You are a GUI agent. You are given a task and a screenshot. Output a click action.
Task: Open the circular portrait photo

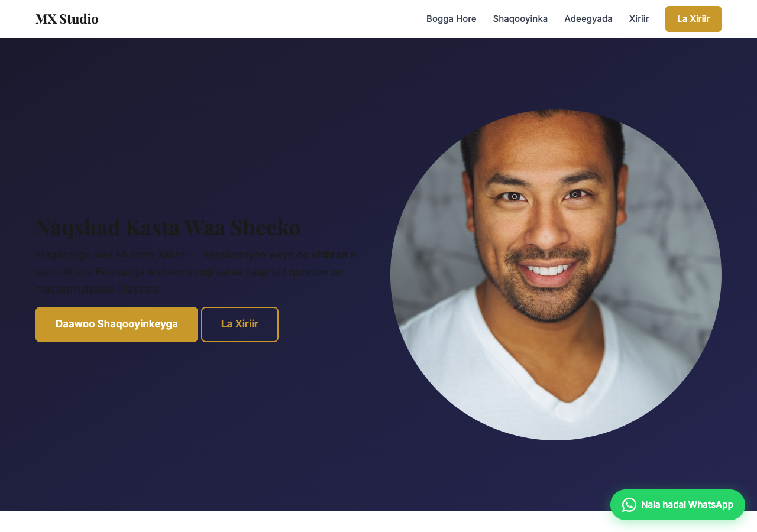pyautogui.click(x=556, y=275)
